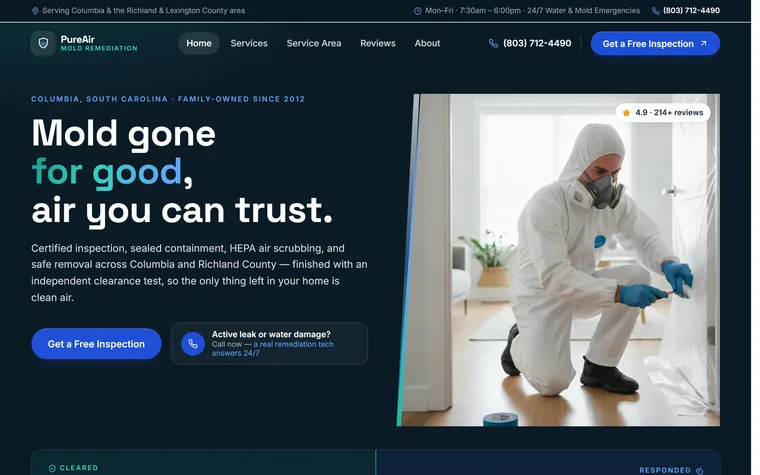Screen dimensions: 760x475
Task: Click the PureAir shield logo icon
Action: (x=43, y=44)
